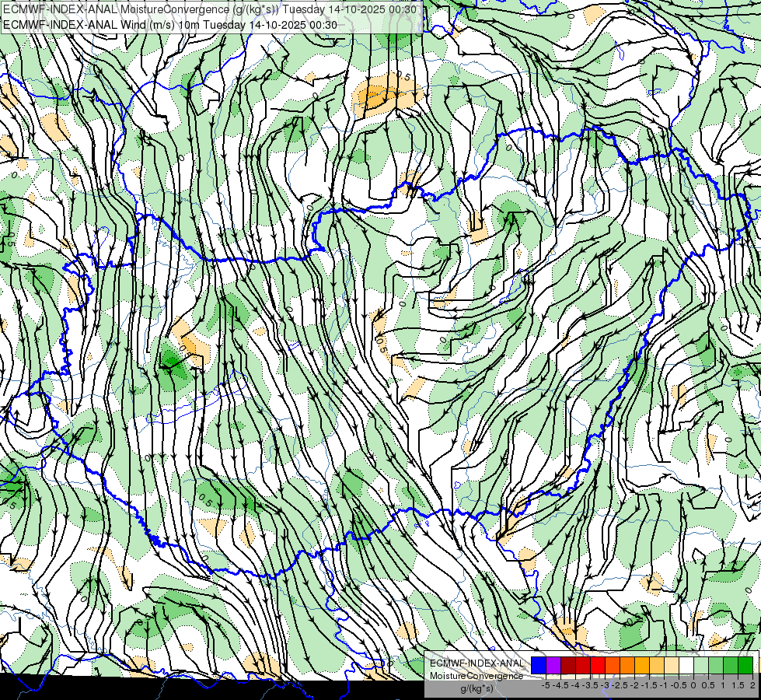
Task: Click the legend tick value '1.5'
Action: (x=738, y=685)
